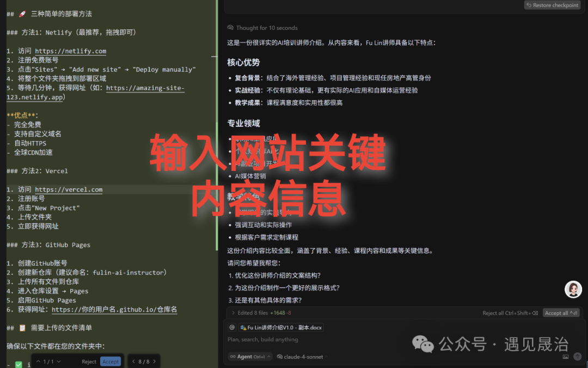
Task: Go to previous file in 8 / 8 navigator
Action: [x=133, y=361]
